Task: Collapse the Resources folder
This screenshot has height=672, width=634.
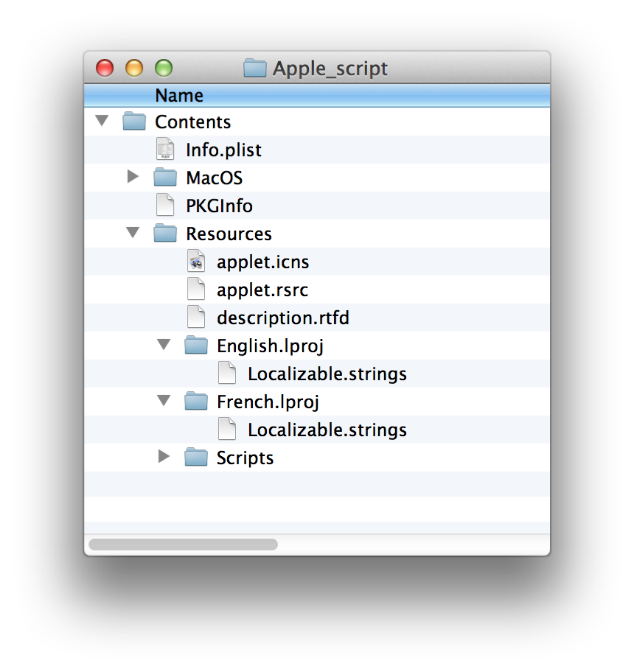Action: point(133,232)
